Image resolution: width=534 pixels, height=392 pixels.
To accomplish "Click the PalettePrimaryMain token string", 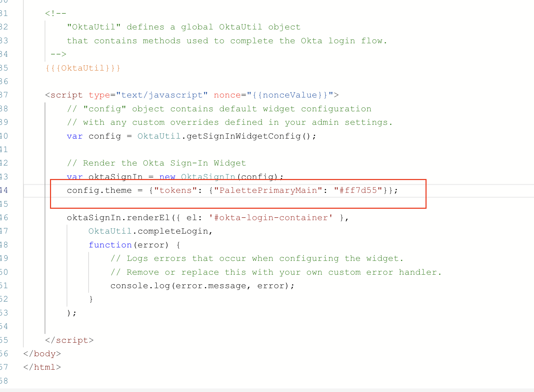I will tap(268, 190).
